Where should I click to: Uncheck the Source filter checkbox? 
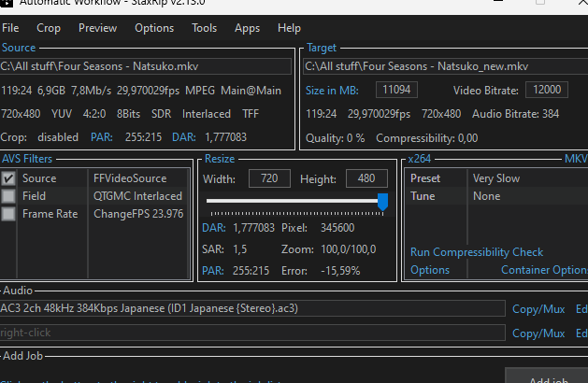tap(8, 178)
